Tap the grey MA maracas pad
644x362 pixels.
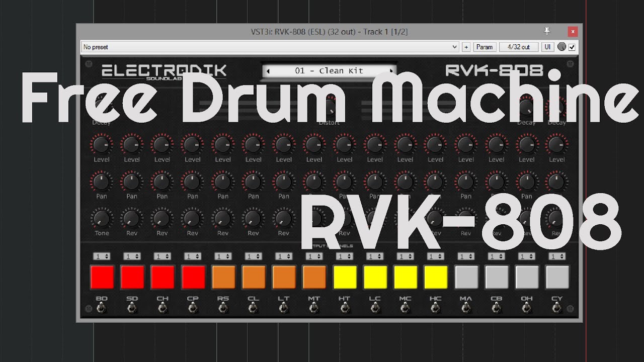466,277
